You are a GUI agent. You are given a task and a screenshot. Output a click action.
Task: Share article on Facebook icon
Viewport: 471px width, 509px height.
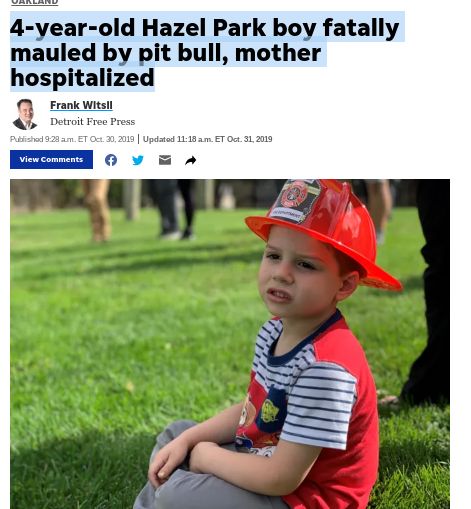pyautogui.click(x=111, y=160)
